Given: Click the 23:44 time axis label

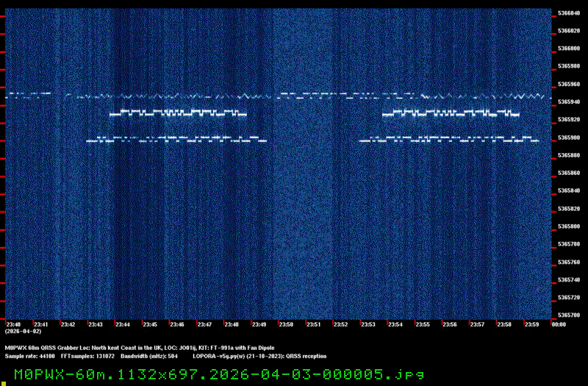Looking at the screenshot, I should [123, 324].
